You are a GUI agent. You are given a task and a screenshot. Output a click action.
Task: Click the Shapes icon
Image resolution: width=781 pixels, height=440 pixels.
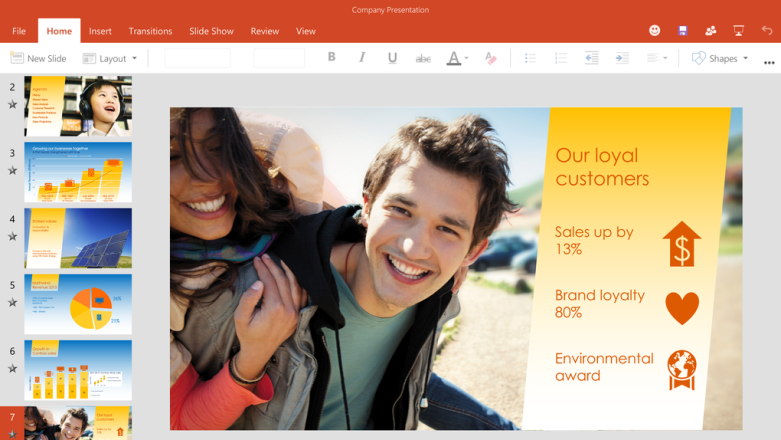[x=698, y=58]
